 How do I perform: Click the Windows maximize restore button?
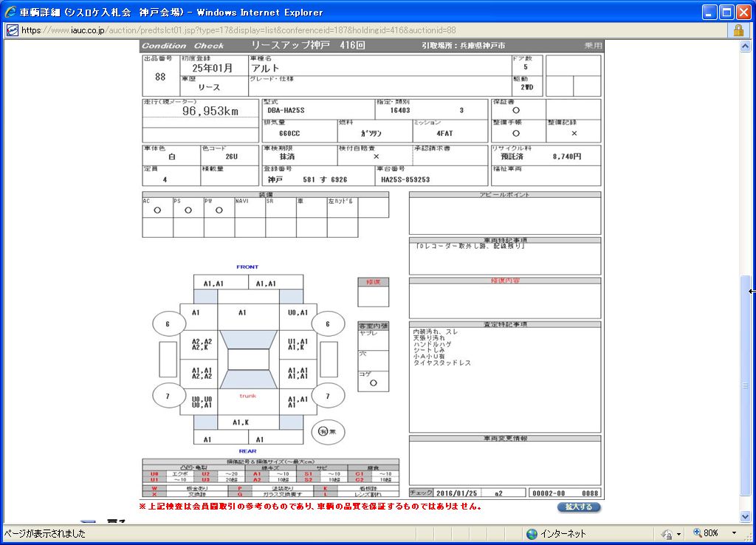coord(726,12)
